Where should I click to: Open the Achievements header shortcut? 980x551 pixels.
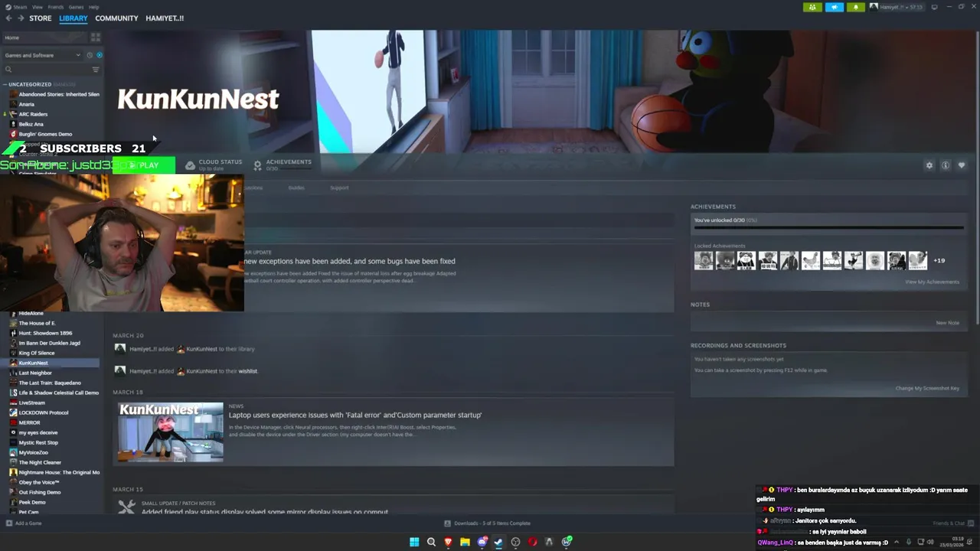coord(283,165)
